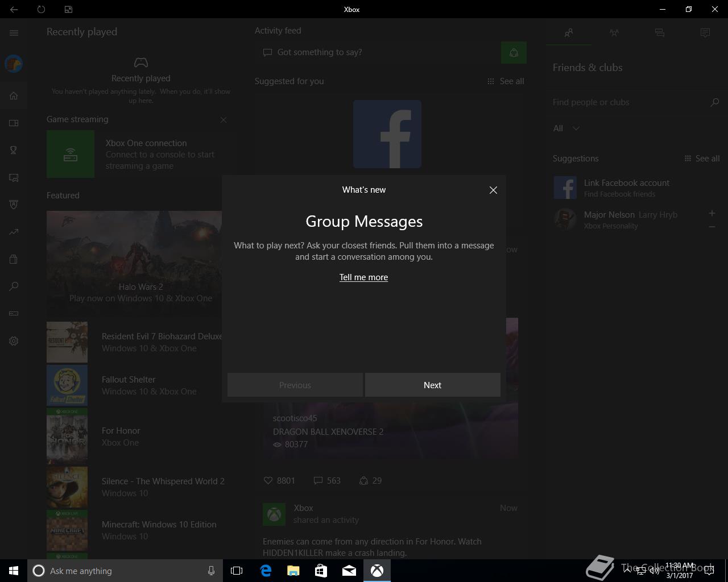Open File Explorer from taskbar
Screen dimensions: 728x582
(x=293, y=571)
